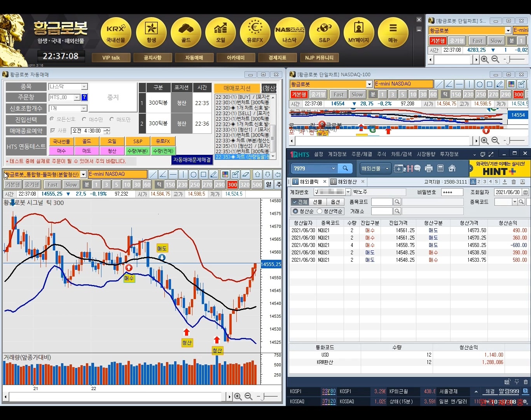Select the diagonal line drawing tool in main chart
531x420 pixels.
tap(153, 174)
